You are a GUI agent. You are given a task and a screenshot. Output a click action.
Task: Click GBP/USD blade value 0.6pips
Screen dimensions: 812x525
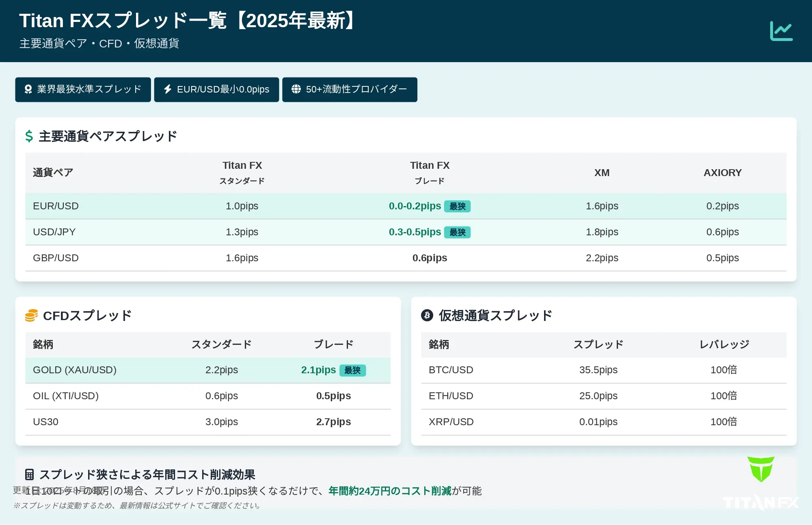pos(430,258)
